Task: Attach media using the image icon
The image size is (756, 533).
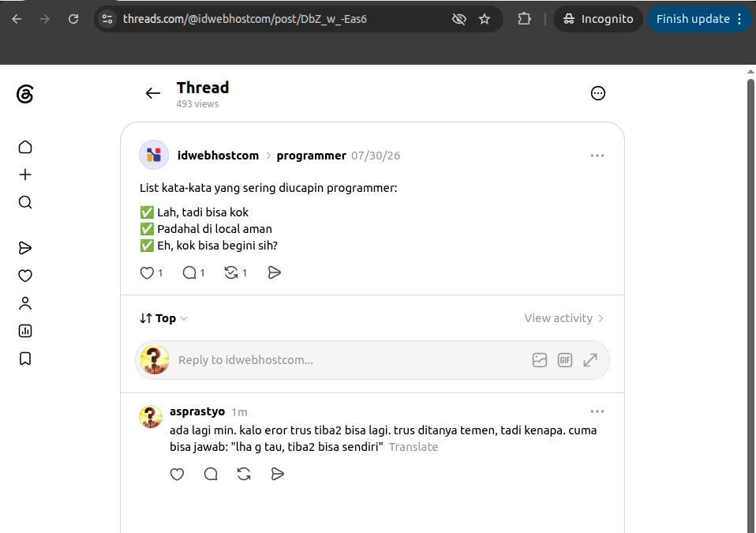Action: 540,360
